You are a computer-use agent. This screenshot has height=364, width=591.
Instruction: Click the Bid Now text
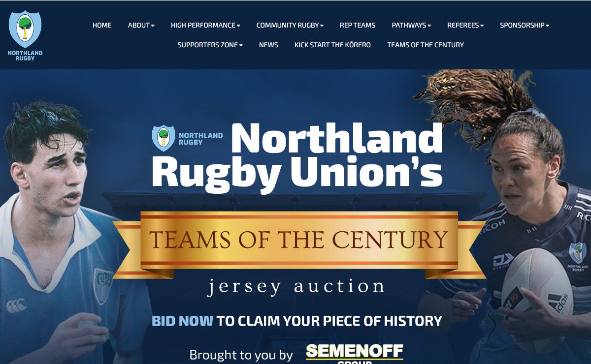tap(182, 321)
